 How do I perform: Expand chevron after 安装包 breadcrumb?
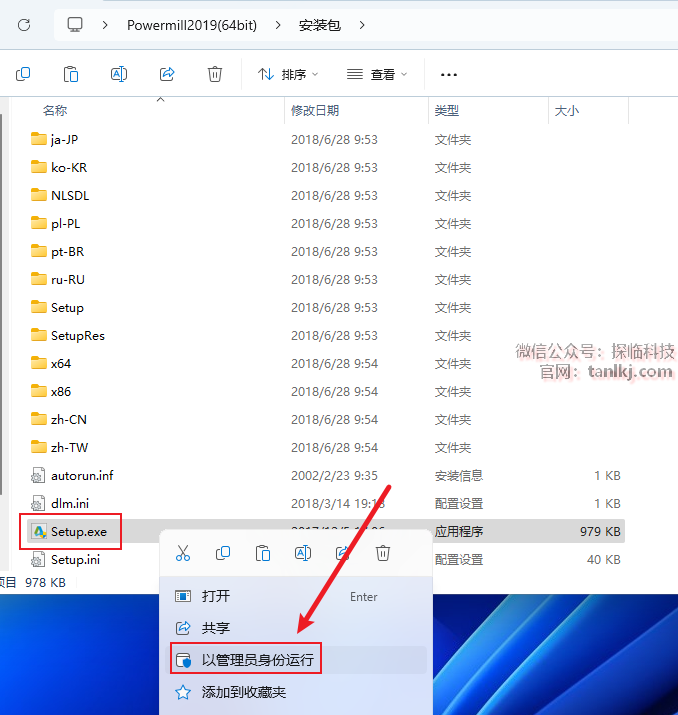click(362, 25)
